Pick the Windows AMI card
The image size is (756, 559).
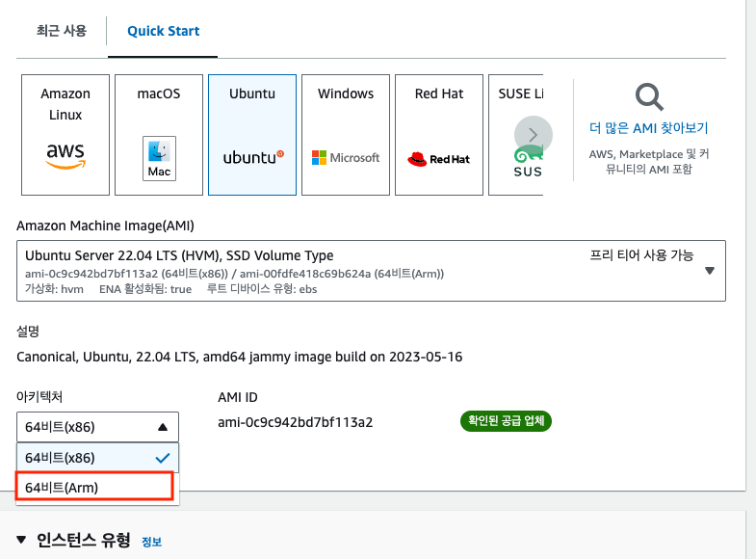point(346,135)
